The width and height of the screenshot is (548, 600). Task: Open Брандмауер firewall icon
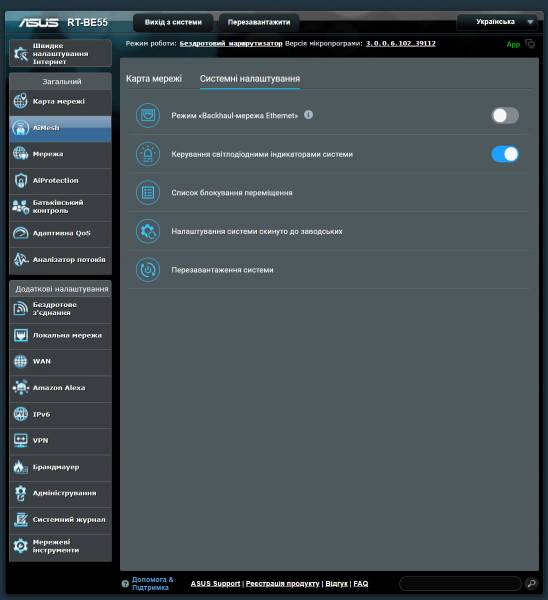21,467
